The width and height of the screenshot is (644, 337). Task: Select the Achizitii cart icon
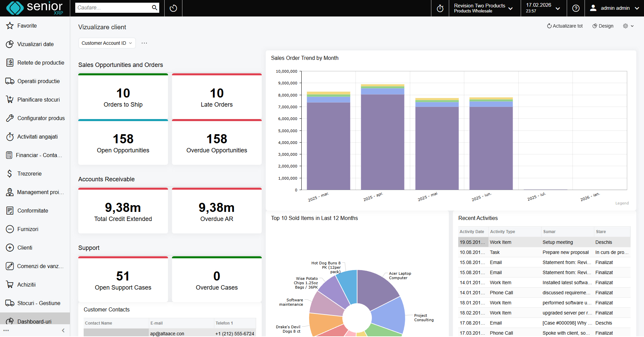point(10,285)
